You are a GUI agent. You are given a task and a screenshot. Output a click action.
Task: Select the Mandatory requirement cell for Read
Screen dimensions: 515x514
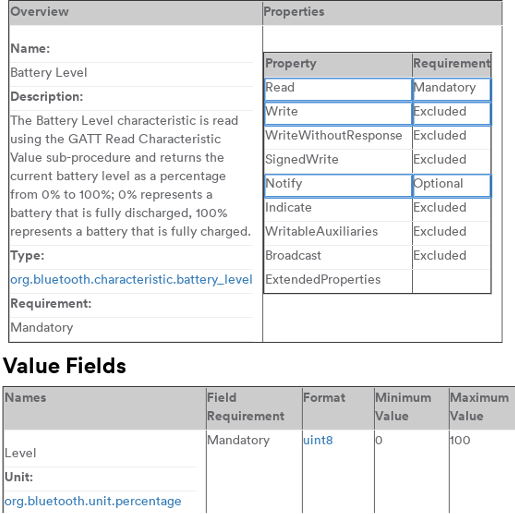[452, 90]
